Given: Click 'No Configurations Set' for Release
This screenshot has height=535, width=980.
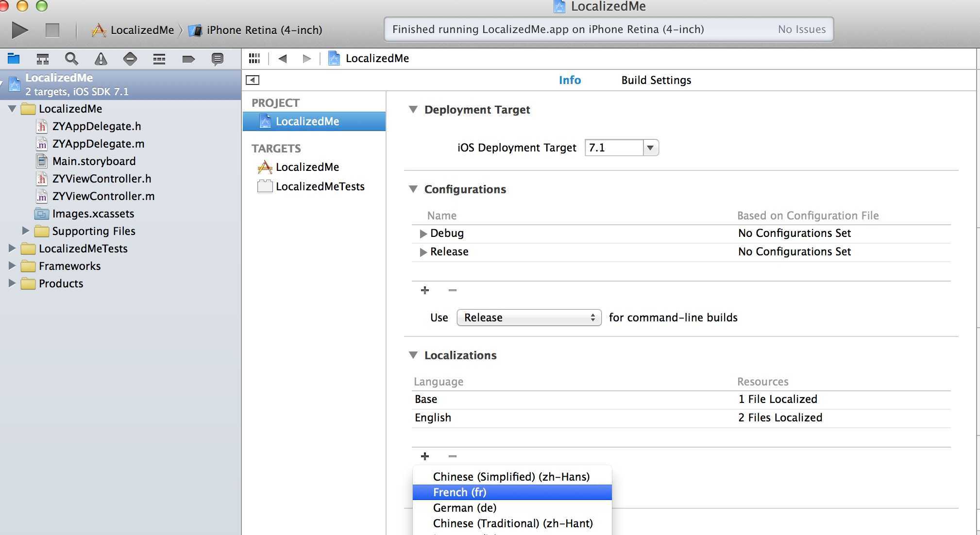Looking at the screenshot, I should pos(794,252).
